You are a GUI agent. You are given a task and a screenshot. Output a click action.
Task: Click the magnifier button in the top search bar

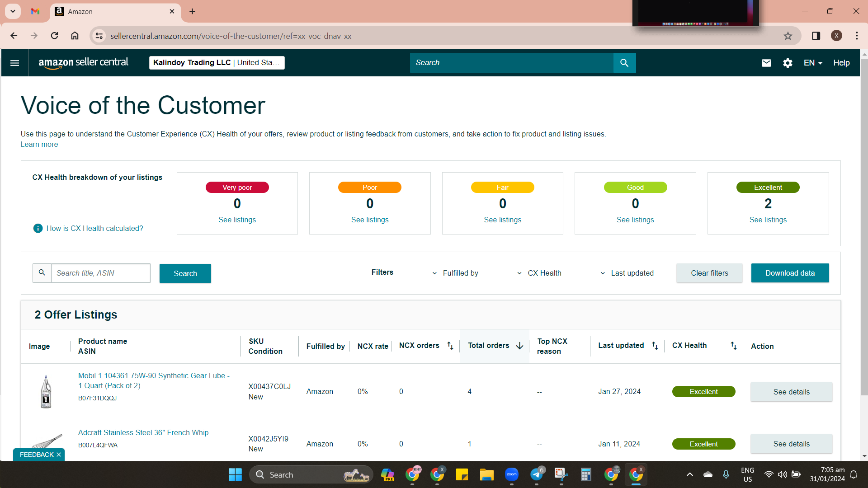tap(624, 63)
